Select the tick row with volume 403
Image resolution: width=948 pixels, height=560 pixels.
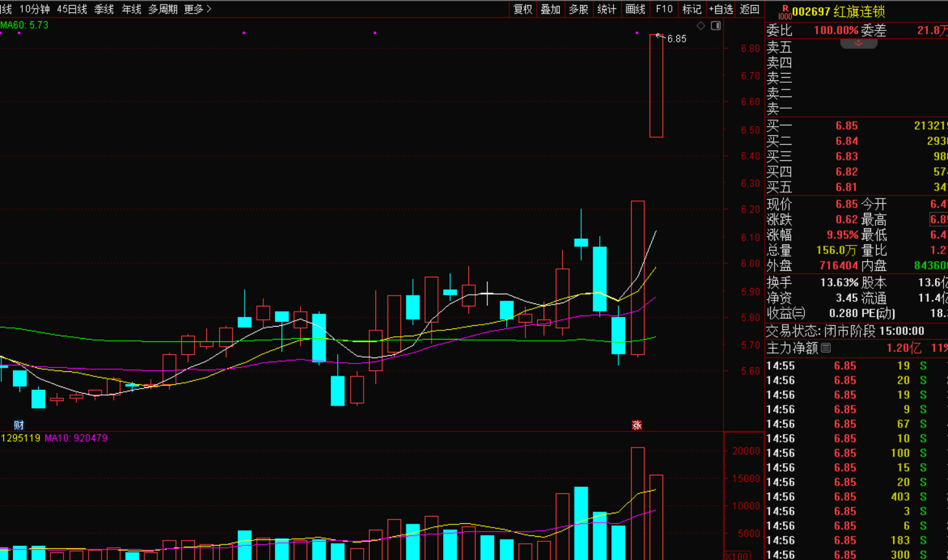(x=856, y=497)
